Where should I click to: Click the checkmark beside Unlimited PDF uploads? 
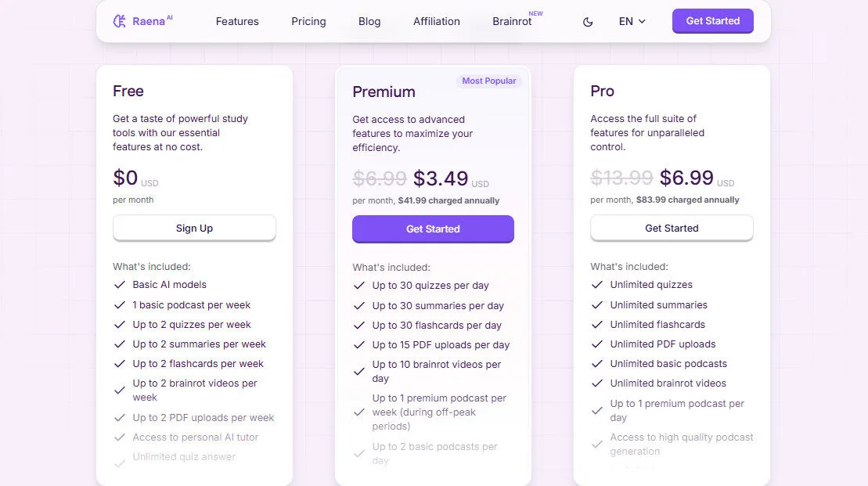598,344
